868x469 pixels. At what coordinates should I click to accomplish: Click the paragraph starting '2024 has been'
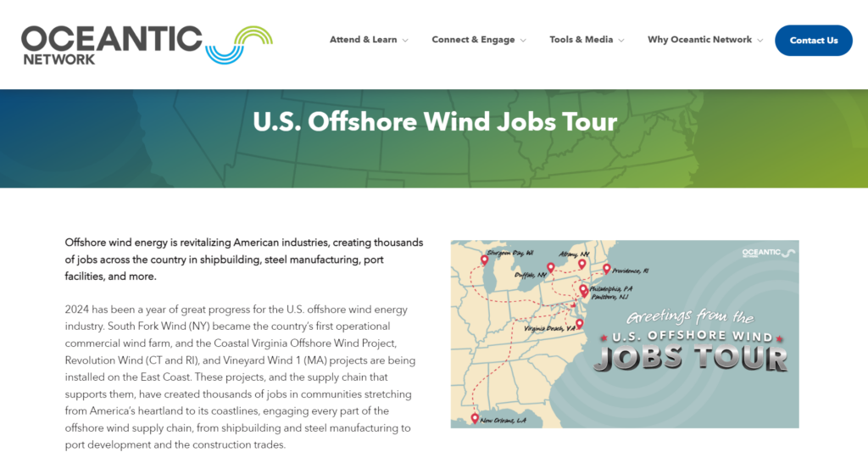pyautogui.click(x=240, y=377)
